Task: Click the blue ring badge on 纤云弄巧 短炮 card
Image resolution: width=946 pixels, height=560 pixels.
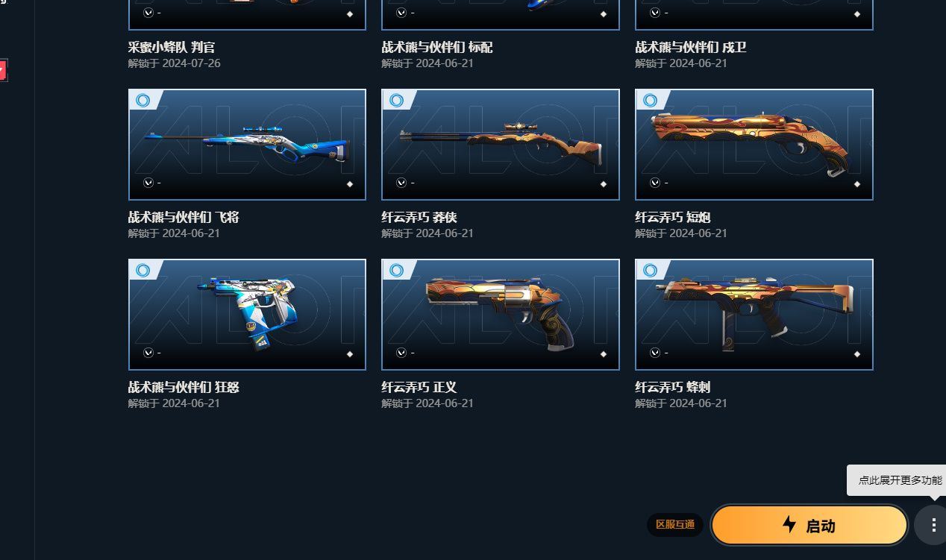Action: pos(651,100)
